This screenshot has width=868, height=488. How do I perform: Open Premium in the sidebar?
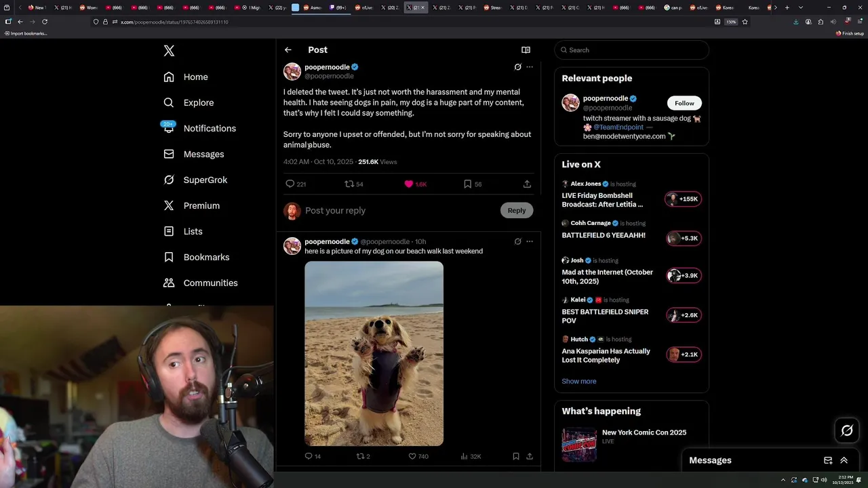pyautogui.click(x=191, y=205)
